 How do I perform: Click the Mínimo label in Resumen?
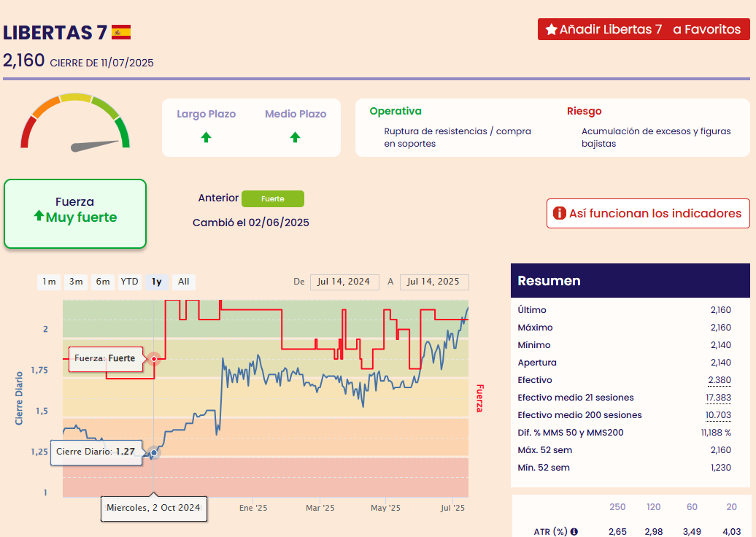pos(533,344)
